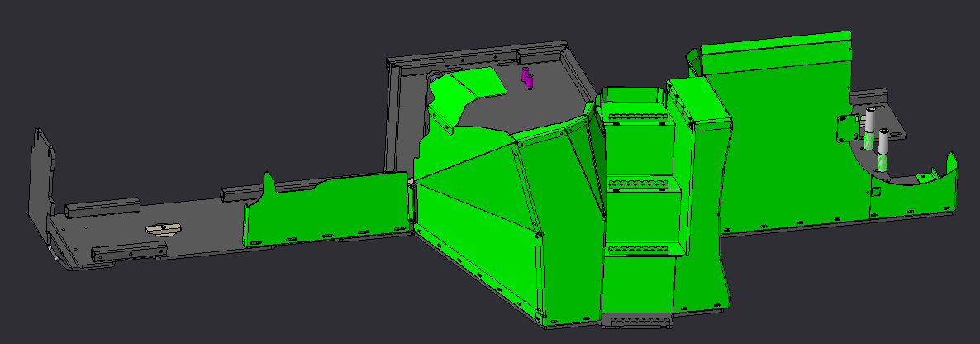The width and height of the screenshot is (980, 344).
Task: Select the shorter front white cylinder standoff
Action: 883,150
